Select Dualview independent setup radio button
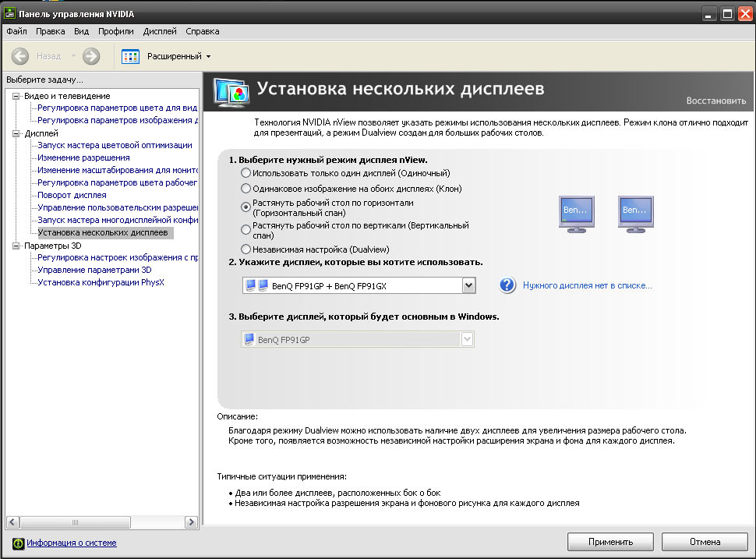Screen dimensions: 756x559 click(x=246, y=249)
